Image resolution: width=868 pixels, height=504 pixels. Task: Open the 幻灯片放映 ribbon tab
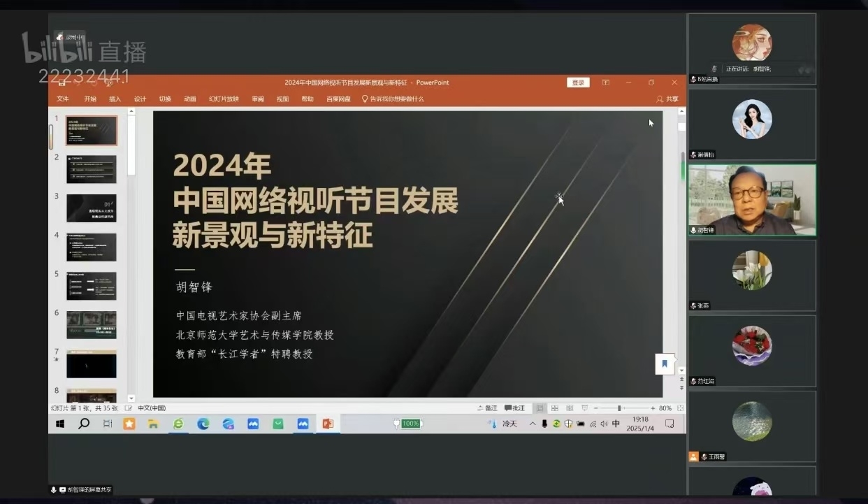[224, 99]
